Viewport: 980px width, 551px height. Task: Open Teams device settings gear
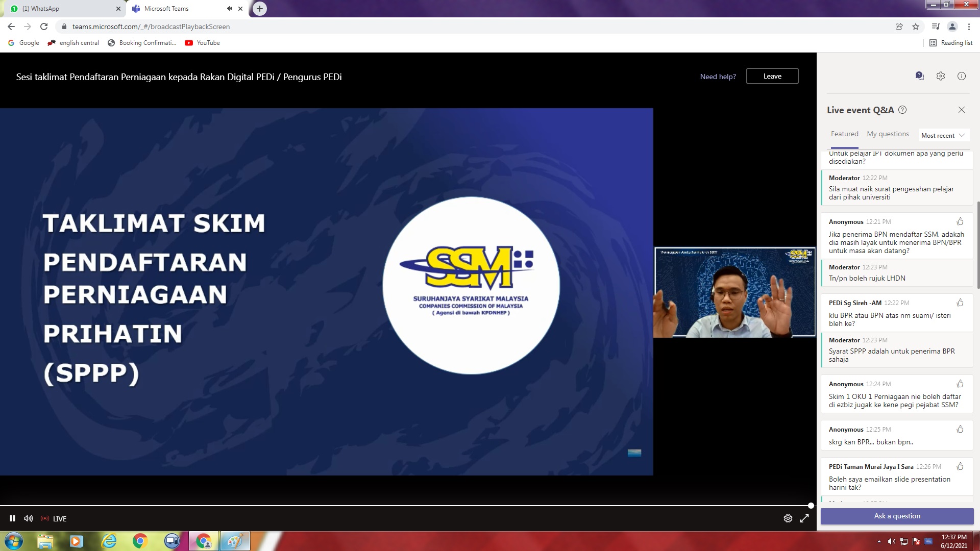(x=941, y=76)
